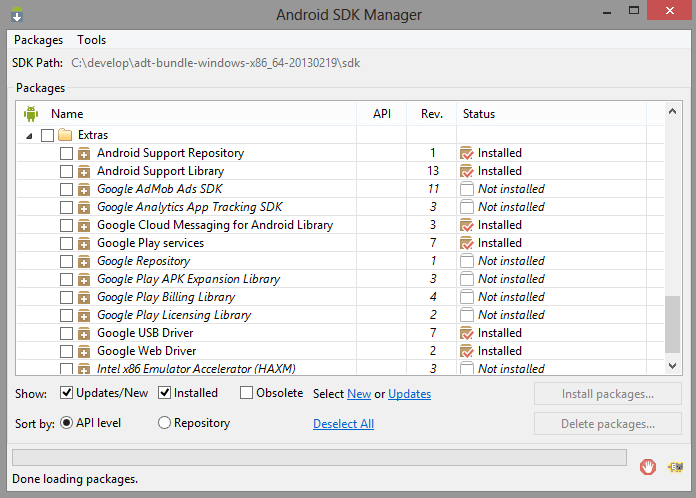
Task: Enable the Obsolete filter checkbox
Action: click(x=246, y=393)
